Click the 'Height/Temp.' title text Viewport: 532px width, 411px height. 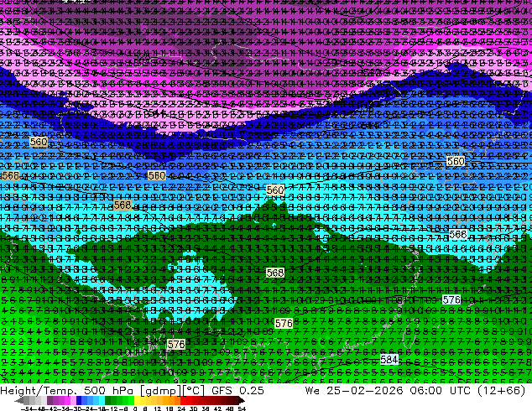click(38, 390)
